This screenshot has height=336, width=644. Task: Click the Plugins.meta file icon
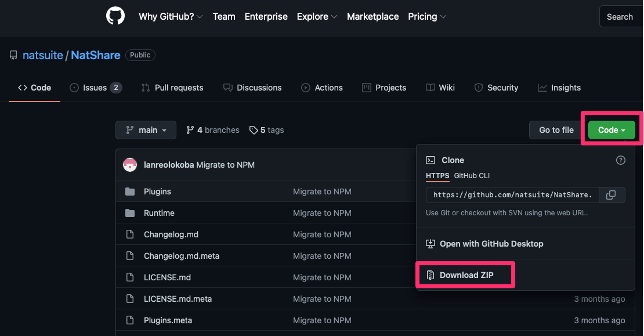[130, 320]
